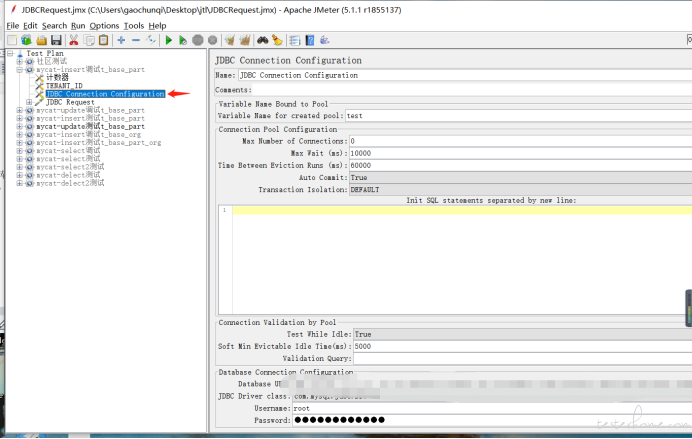Open the Help menu

[157, 26]
